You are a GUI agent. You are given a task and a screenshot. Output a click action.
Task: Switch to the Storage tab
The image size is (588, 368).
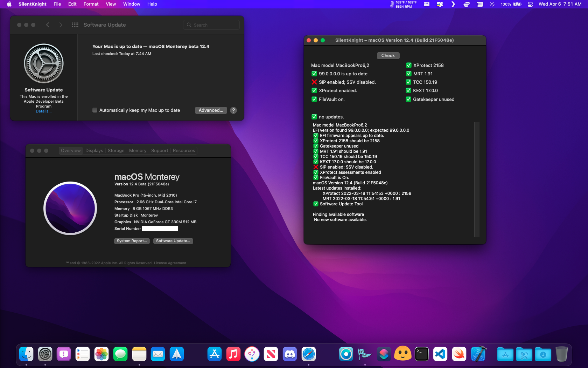pyautogui.click(x=116, y=151)
